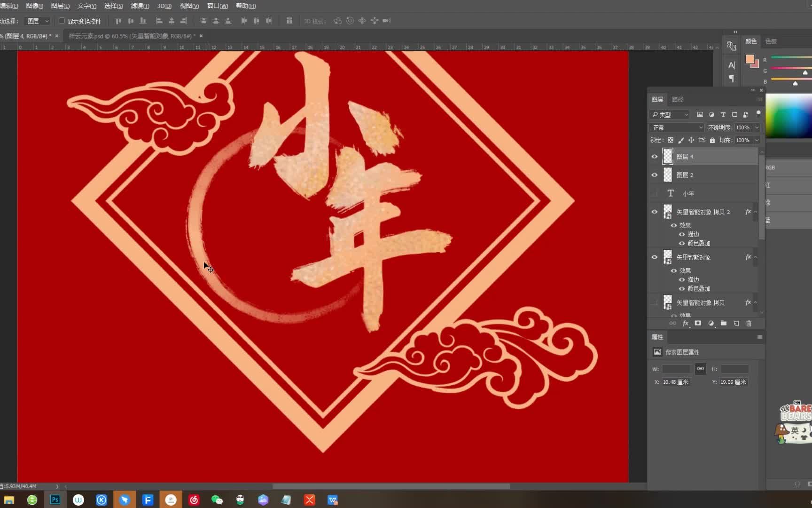812x508 pixels.
Task: Open the 滤镜 menu
Action: click(139, 6)
